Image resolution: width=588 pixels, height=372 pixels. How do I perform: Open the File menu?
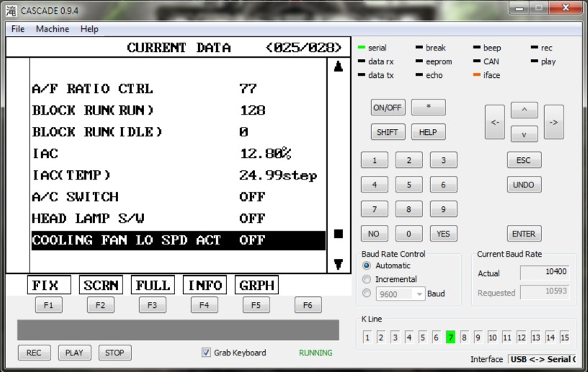17,29
